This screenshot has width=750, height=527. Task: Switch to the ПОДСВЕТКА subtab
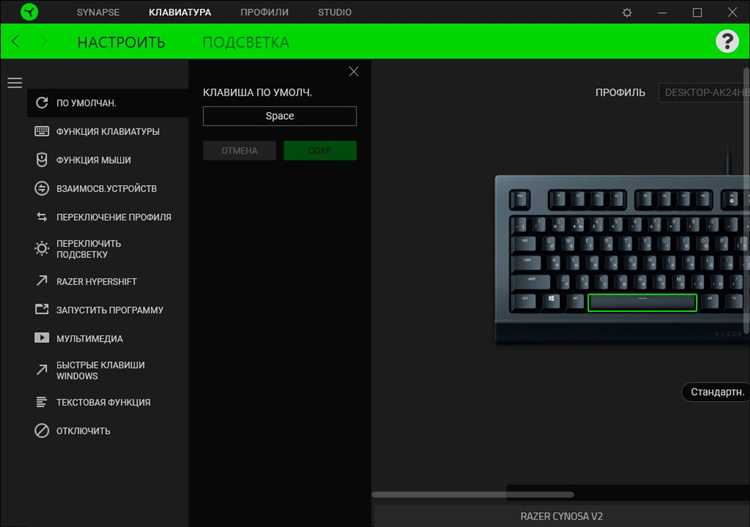pos(246,42)
